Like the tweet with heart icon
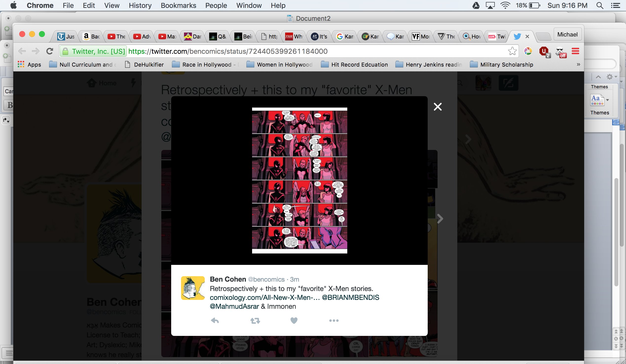 pyautogui.click(x=294, y=321)
